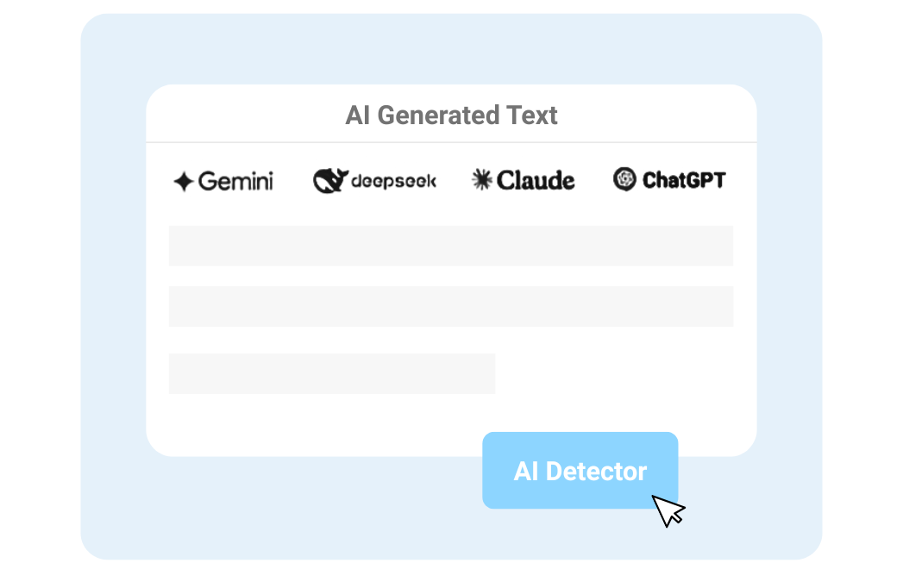Click the ChatGPT knot logo icon

(x=624, y=178)
